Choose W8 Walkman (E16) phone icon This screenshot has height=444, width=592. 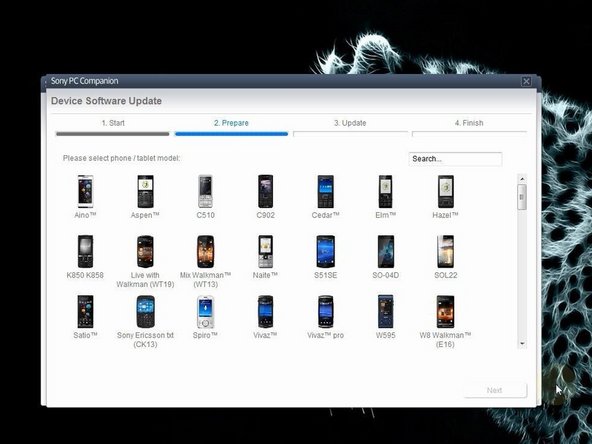[x=446, y=311]
